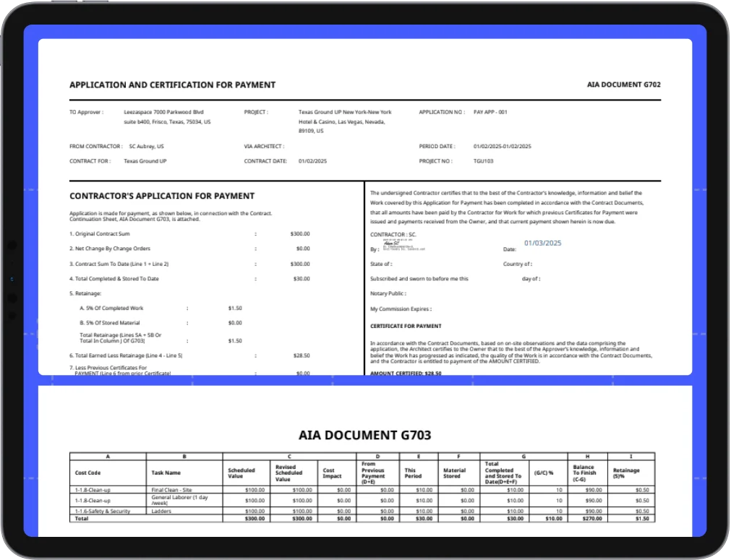Select the 'AIA DOCUMENT G702' label
Image resolution: width=731 pixels, height=560 pixels.
pyautogui.click(x=623, y=85)
